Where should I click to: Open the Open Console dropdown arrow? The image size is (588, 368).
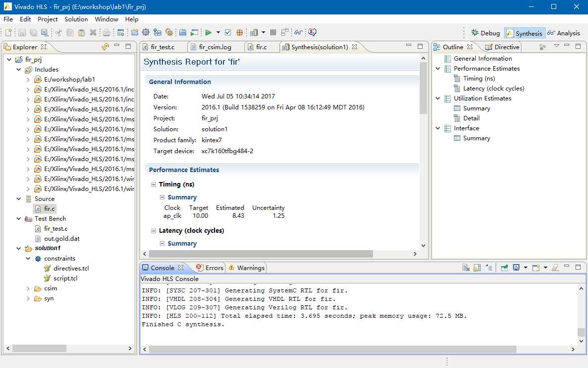tap(545, 268)
